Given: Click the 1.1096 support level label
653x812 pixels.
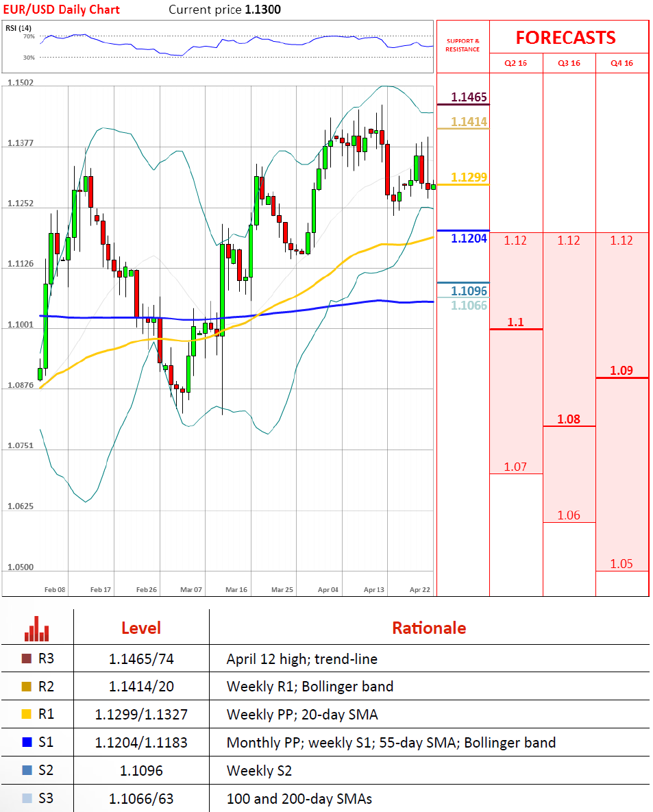Looking at the screenshot, I should pos(469,291).
